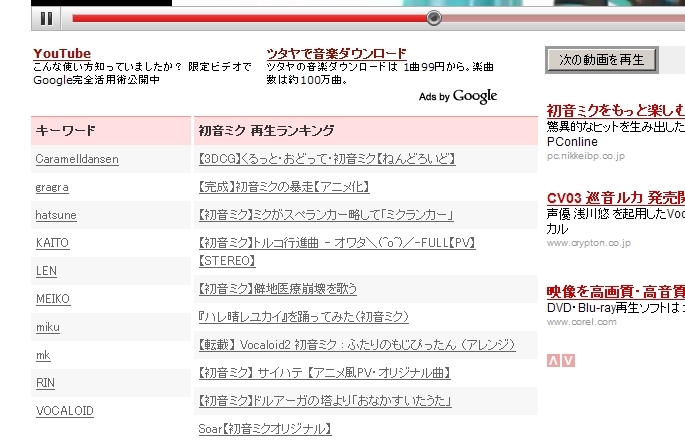Image resolution: width=685 pixels, height=445 pixels.
Task: Click the down arrow icon under ads
Action: (568, 361)
